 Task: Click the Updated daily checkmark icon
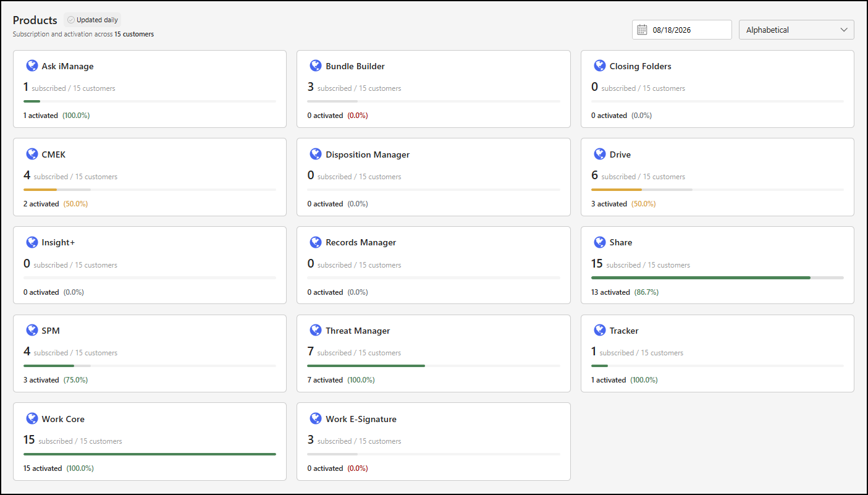[x=71, y=20]
